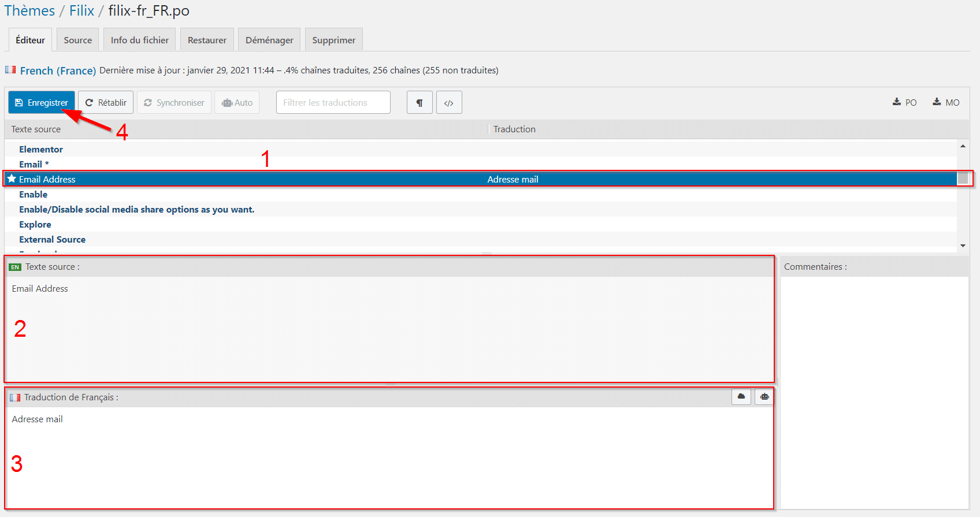The height and width of the screenshot is (517, 980).
Task: Select the Enable/Disable social media share string
Action: pyautogui.click(x=136, y=209)
